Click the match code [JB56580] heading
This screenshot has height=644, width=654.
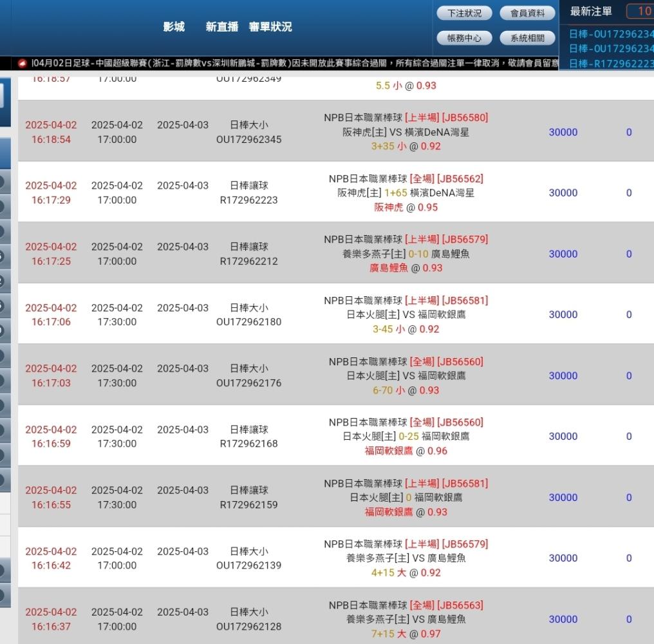coord(465,118)
